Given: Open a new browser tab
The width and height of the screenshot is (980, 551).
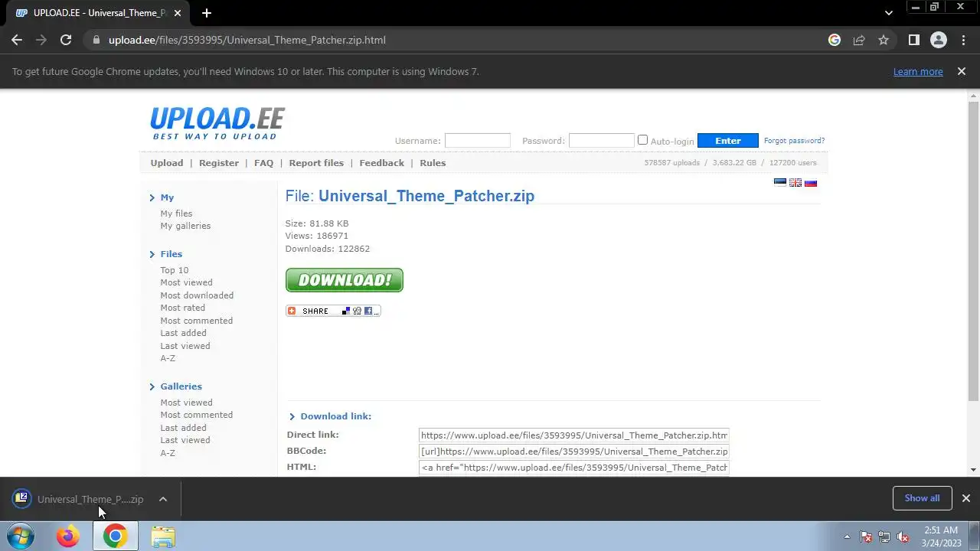Looking at the screenshot, I should tap(207, 13).
